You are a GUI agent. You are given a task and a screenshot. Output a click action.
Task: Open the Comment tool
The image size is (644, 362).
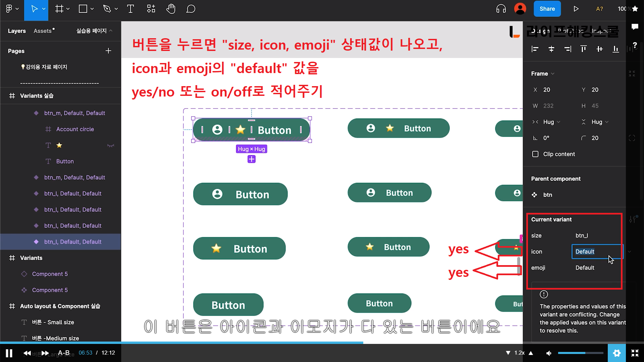pyautogui.click(x=191, y=9)
